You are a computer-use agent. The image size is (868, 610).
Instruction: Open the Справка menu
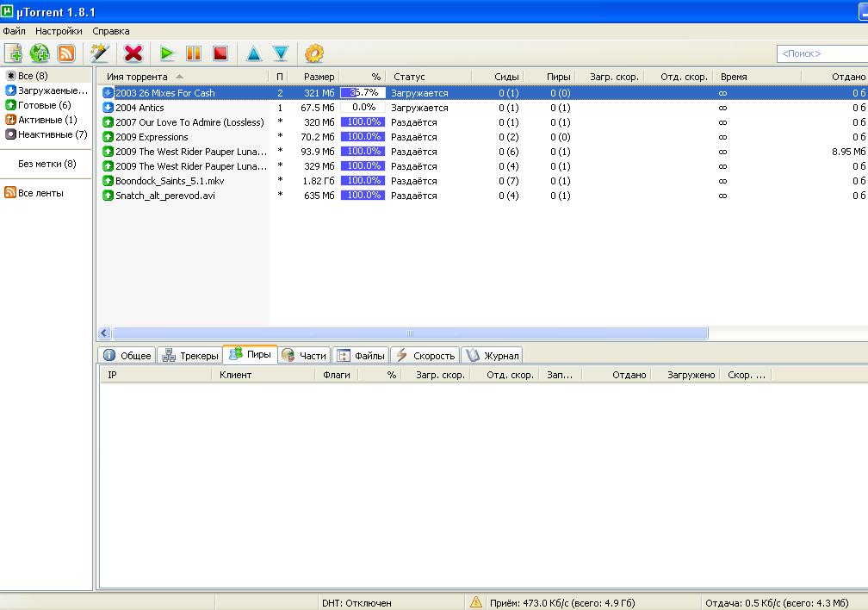coord(111,31)
